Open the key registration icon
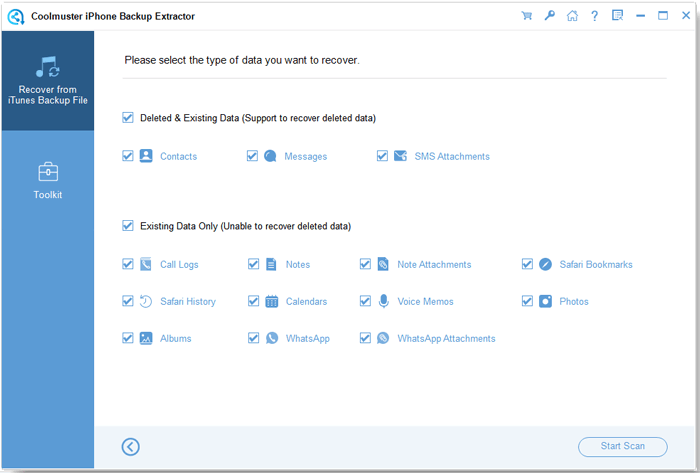The height and width of the screenshot is (473, 700). (550, 16)
